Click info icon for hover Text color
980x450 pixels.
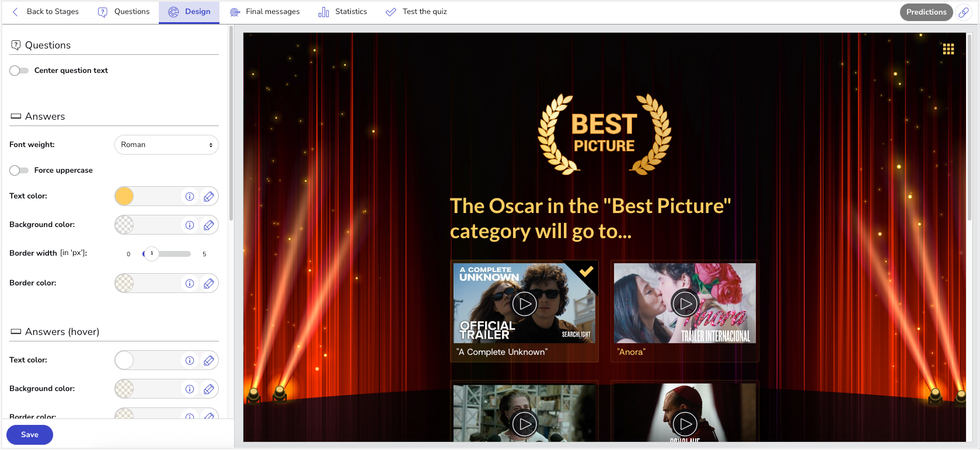[x=190, y=361]
